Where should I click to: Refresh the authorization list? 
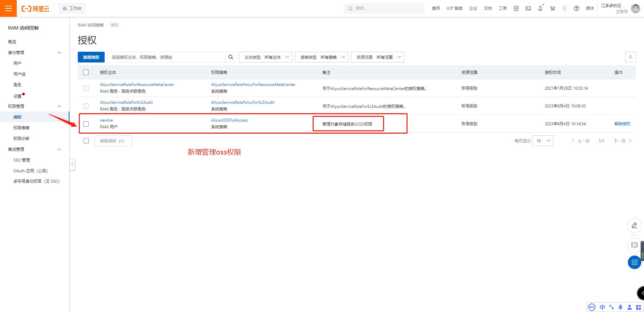631,57
